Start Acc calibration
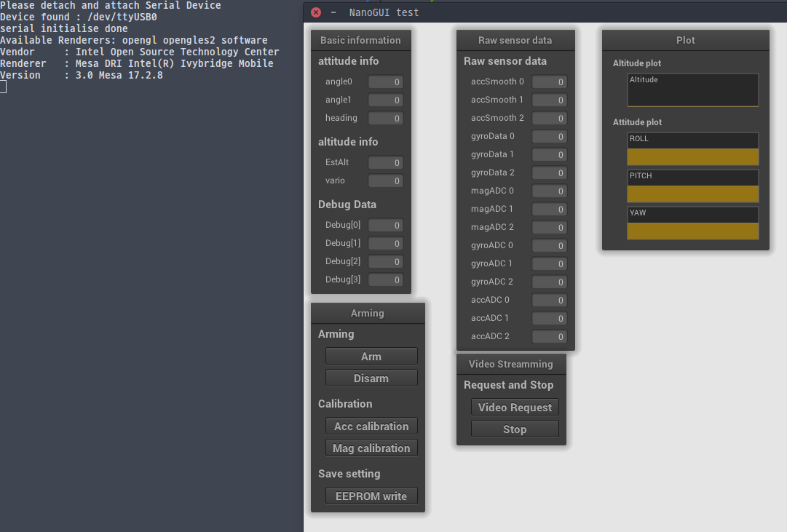This screenshot has height=532, width=787. coord(371,426)
